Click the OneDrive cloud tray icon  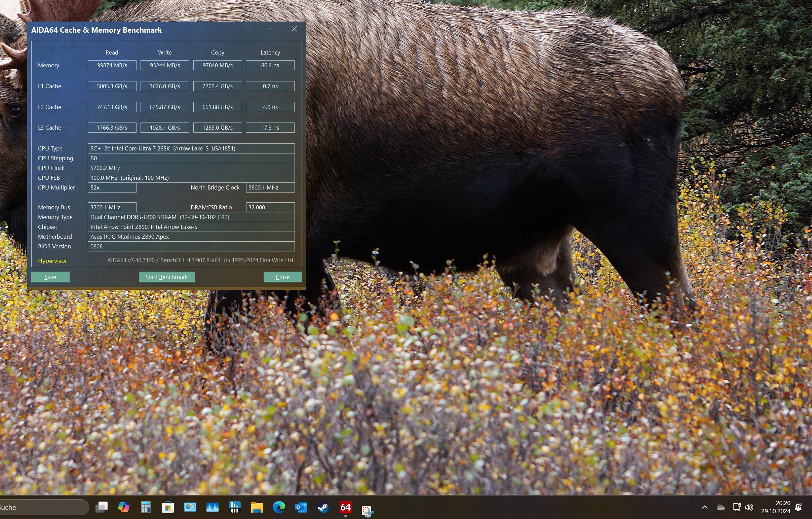click(721, 507)
